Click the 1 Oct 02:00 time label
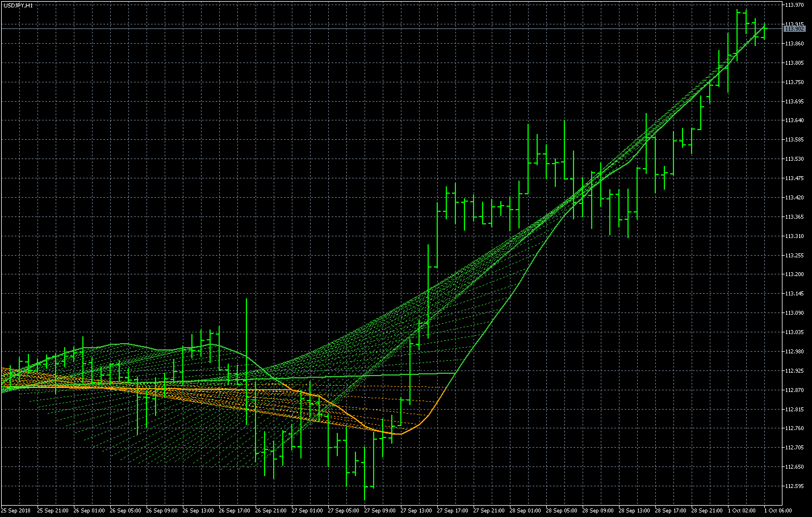This screenshot has width=812, height=517. click(x=742, y=511)
